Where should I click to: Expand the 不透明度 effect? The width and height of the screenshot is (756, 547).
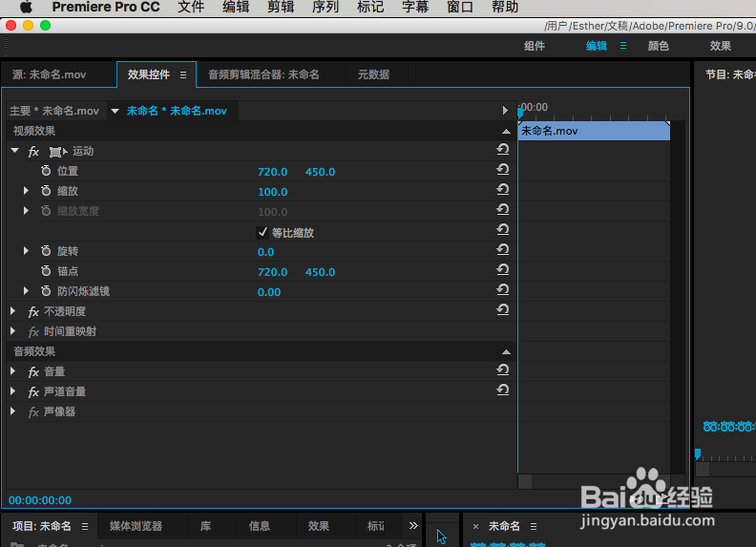pos(13,311)
